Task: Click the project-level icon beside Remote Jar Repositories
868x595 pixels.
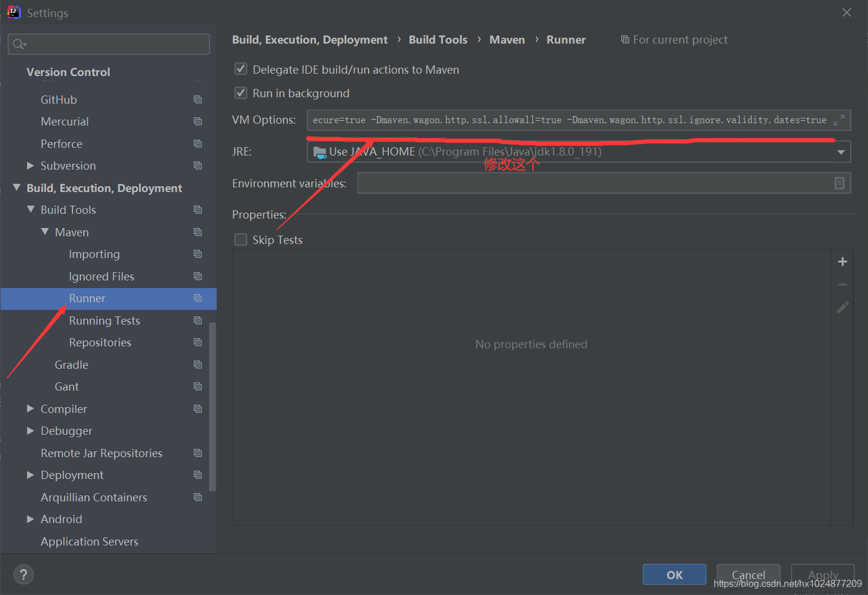Action: click(x=198, y=453)
